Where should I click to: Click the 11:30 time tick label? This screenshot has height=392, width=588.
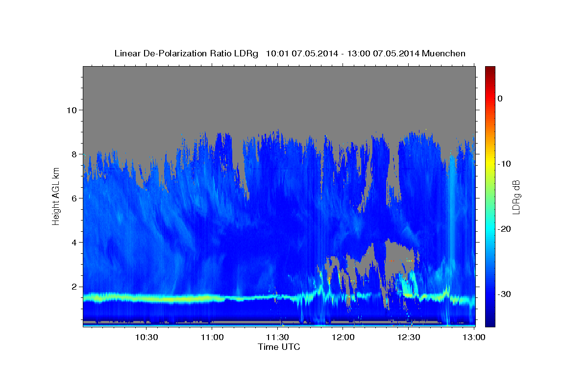pyautogui.click(x=277, y=337)
